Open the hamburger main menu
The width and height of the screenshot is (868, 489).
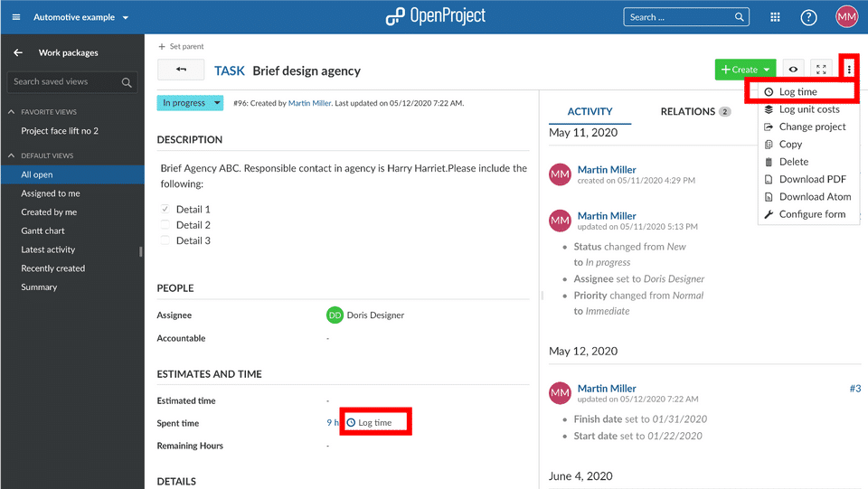click(16, 17)
